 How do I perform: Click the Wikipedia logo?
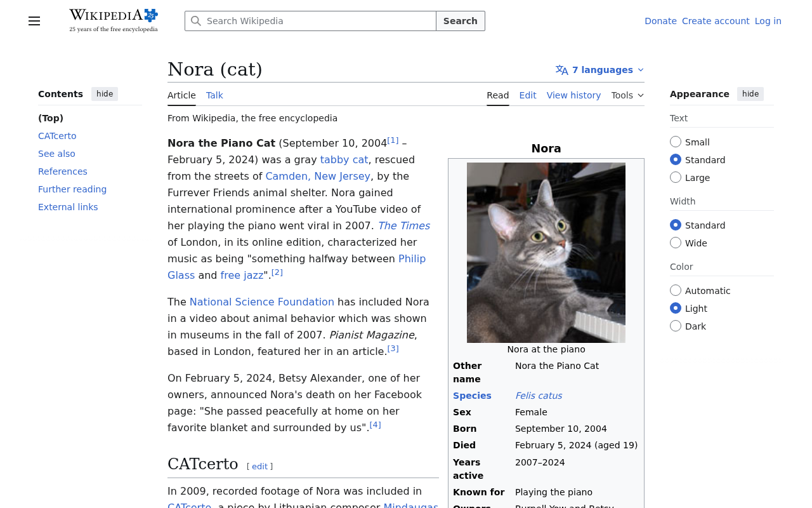point(114,20)
